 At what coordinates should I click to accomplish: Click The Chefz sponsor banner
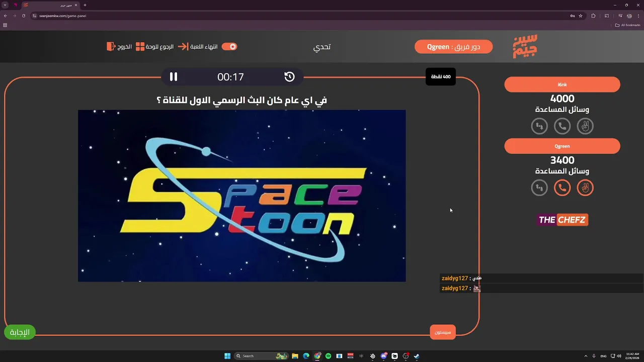(562, 220)
